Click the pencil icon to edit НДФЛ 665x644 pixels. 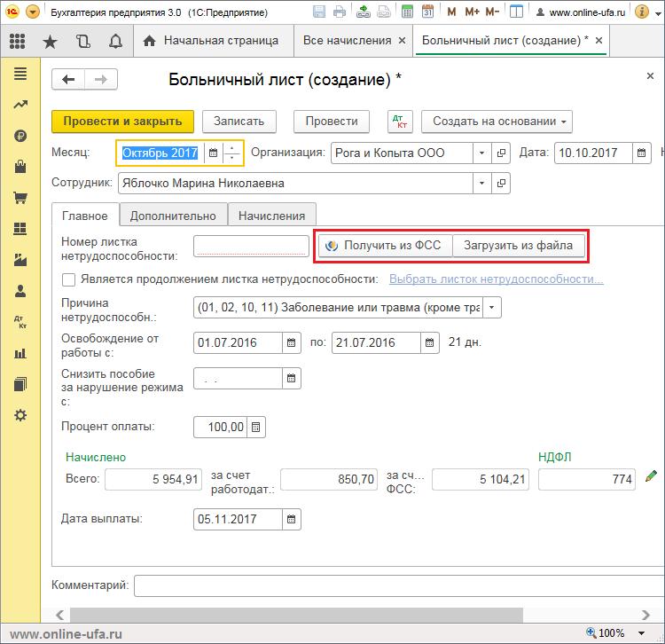pos(652,477)
